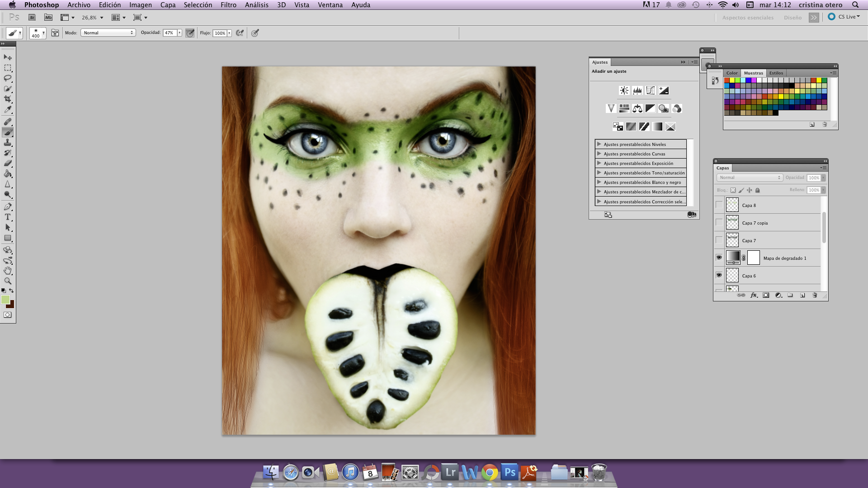
Task: Toggle tablet pressure controls size
Action: click(255, 33)
